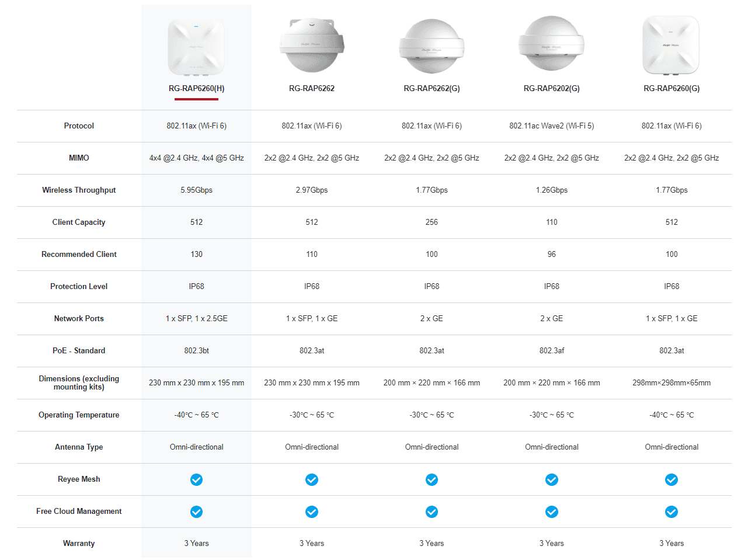Click the 1.77Gbps value for RG-RAP6262(G)
741x560 pixels.
coord(432,190)
